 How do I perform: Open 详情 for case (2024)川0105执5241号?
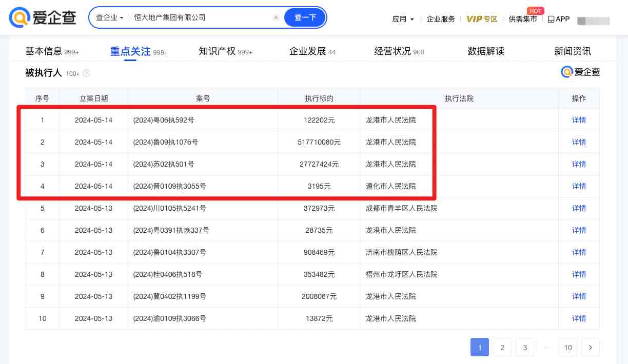pos(579,208)
